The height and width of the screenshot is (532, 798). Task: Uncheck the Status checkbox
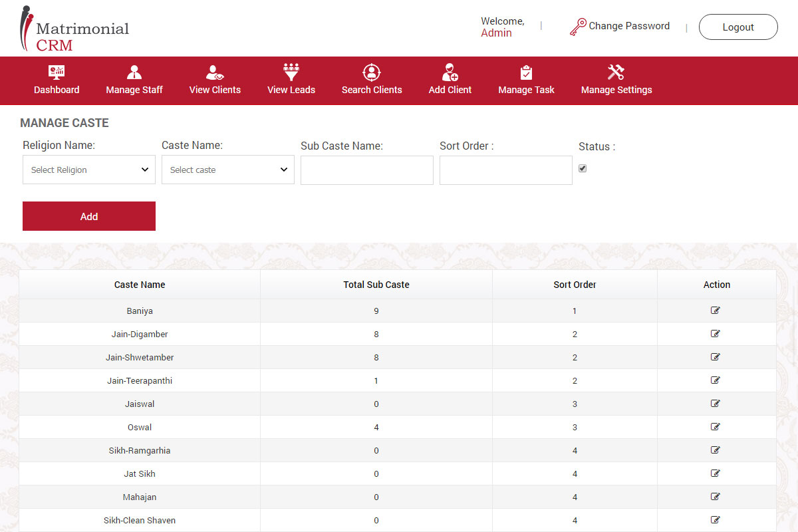(583, 168)
